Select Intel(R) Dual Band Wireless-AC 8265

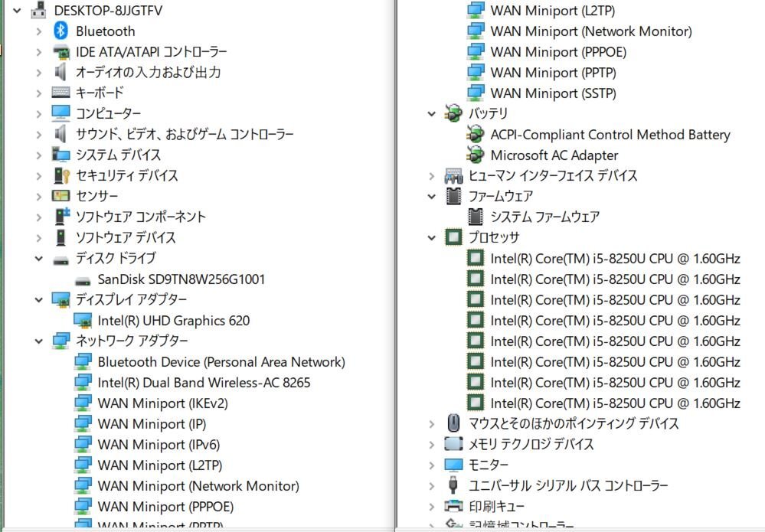click(204, 382)
